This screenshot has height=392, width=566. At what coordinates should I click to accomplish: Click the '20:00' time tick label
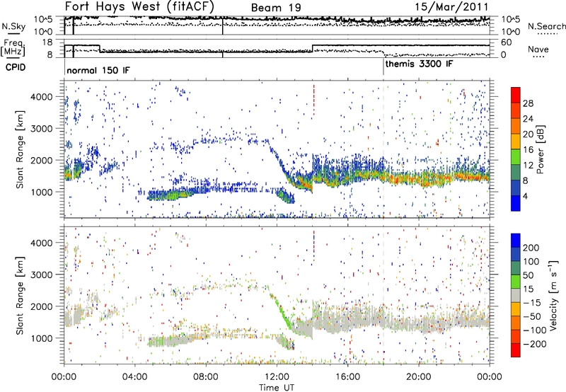[x=418, y=377]
